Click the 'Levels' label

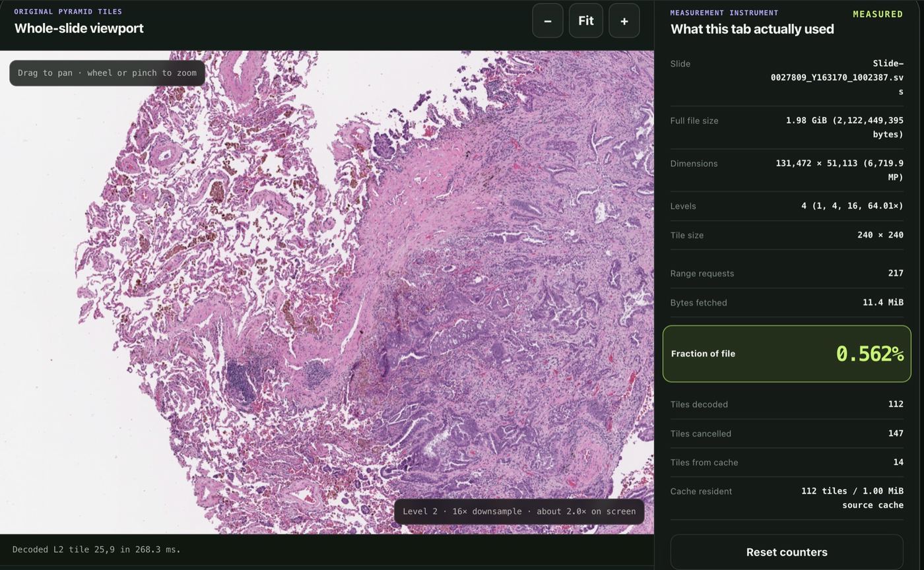[x=683, y=206]
